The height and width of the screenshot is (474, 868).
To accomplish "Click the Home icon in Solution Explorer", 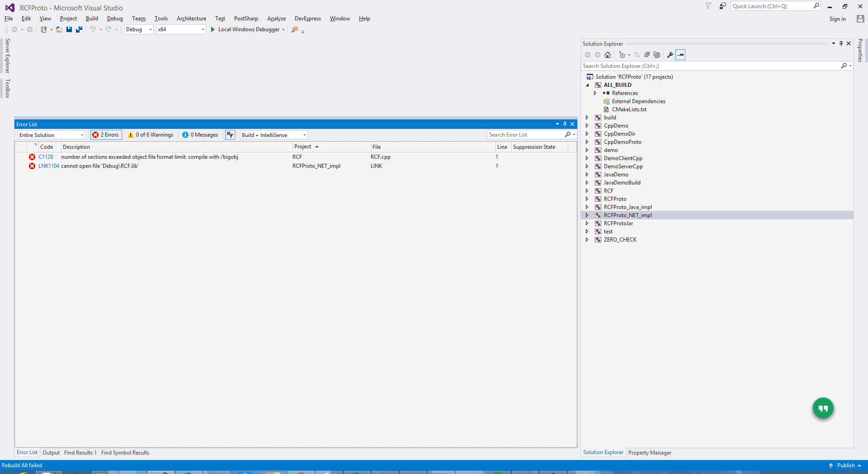I will tap(608, 55).
